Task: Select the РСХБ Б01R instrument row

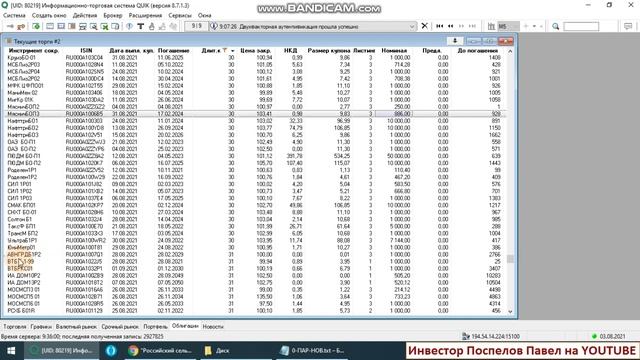Action: click(255, 311)
